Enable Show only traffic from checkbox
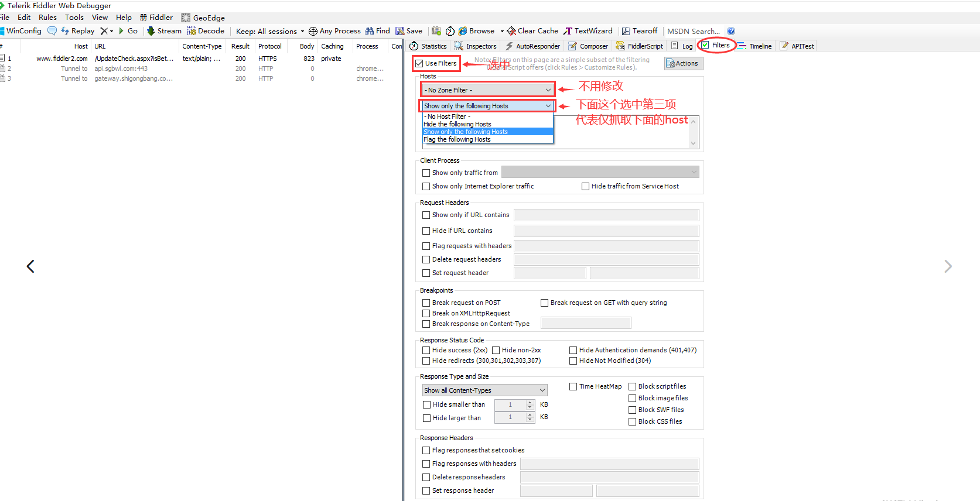Viewport: 980px width, 501px height. tap(426, 173)
